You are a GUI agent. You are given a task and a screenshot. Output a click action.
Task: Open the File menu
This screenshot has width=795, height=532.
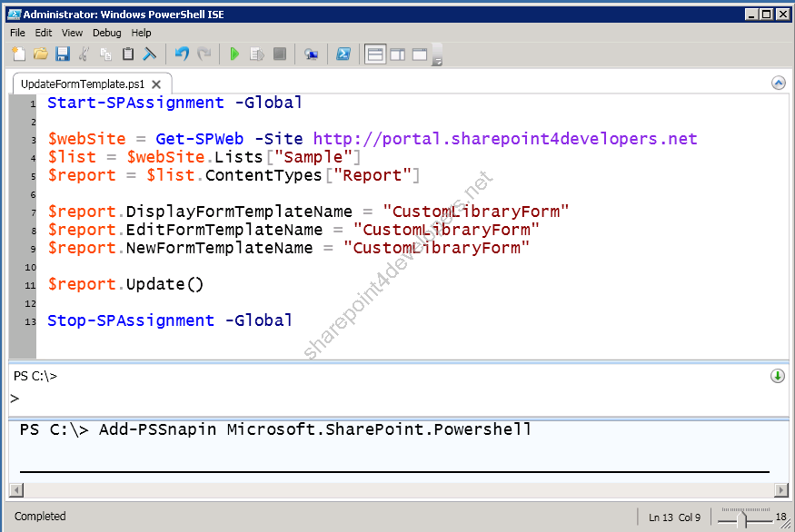[17, 33]
